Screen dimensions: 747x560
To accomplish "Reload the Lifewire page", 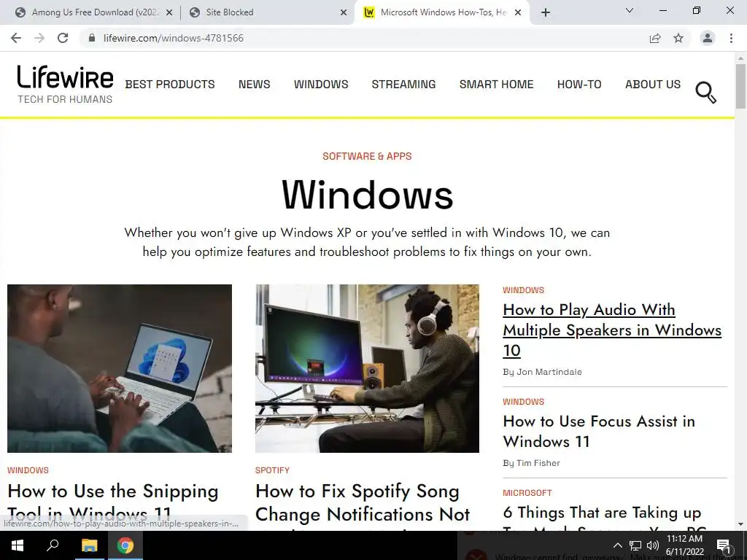I will tap(63, 38).
